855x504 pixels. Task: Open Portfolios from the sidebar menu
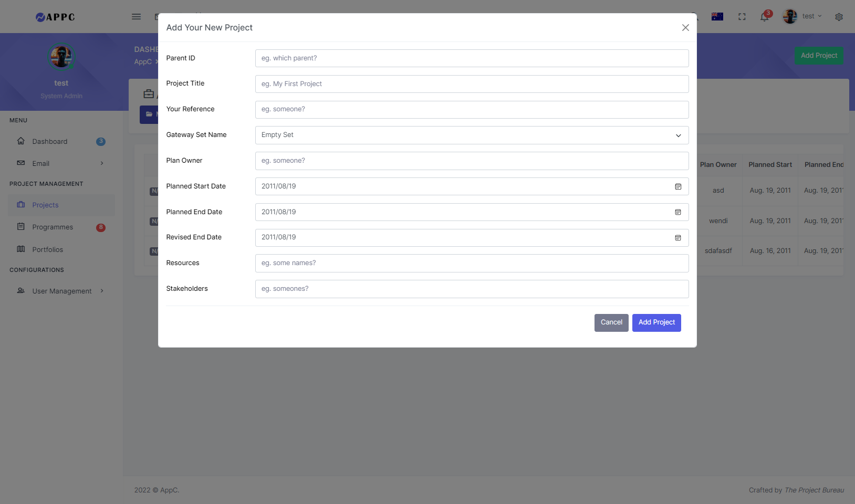[47, 249]
